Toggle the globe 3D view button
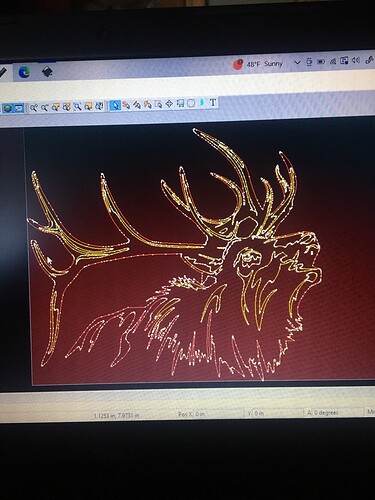This screenshot has height=500, width=375. [x=8, y=108]
